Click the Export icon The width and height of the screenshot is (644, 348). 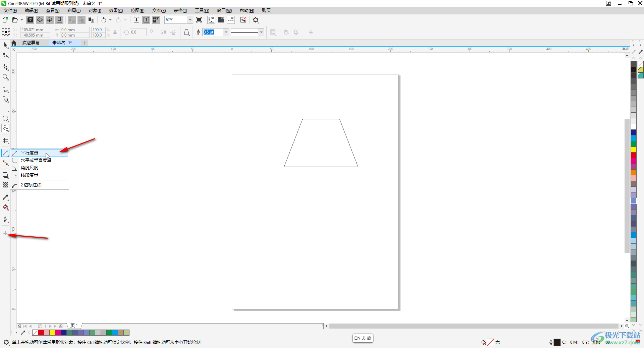(146, 20)
